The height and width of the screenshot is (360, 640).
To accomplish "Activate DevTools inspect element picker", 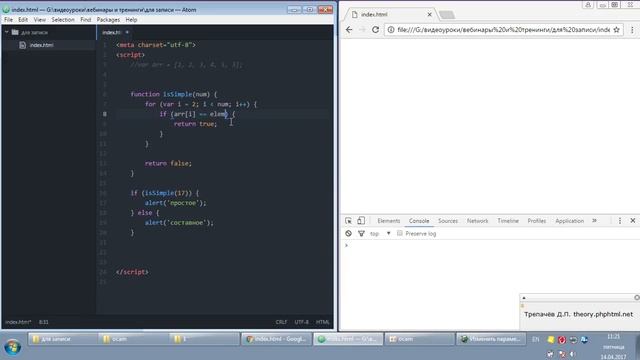I will (x=348, y=221).
